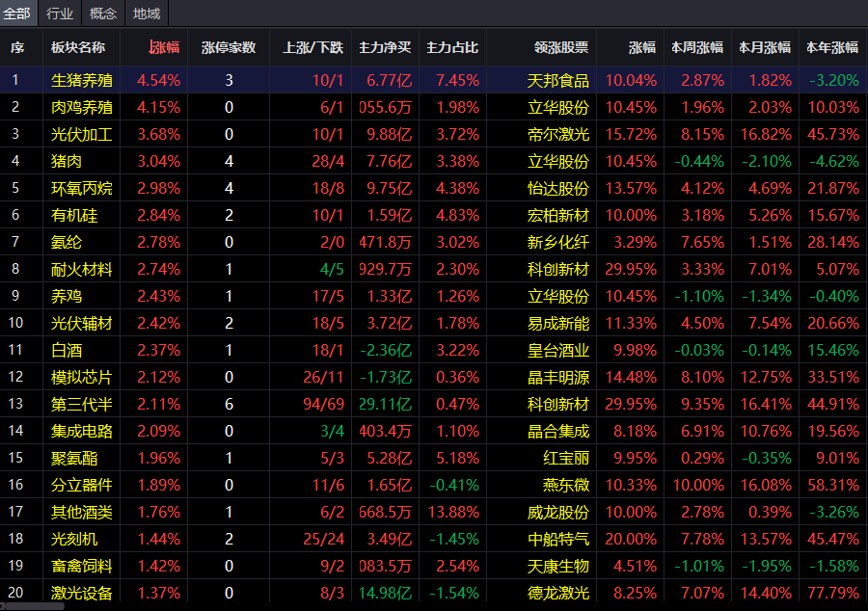
Task: Open the 集成电路 sector
Action: tap(82, 431)
